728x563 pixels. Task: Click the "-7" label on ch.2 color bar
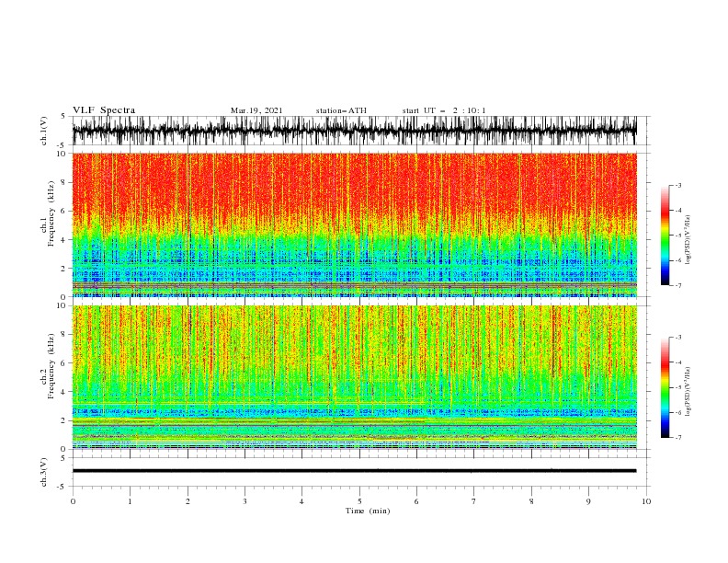[677, 438]
